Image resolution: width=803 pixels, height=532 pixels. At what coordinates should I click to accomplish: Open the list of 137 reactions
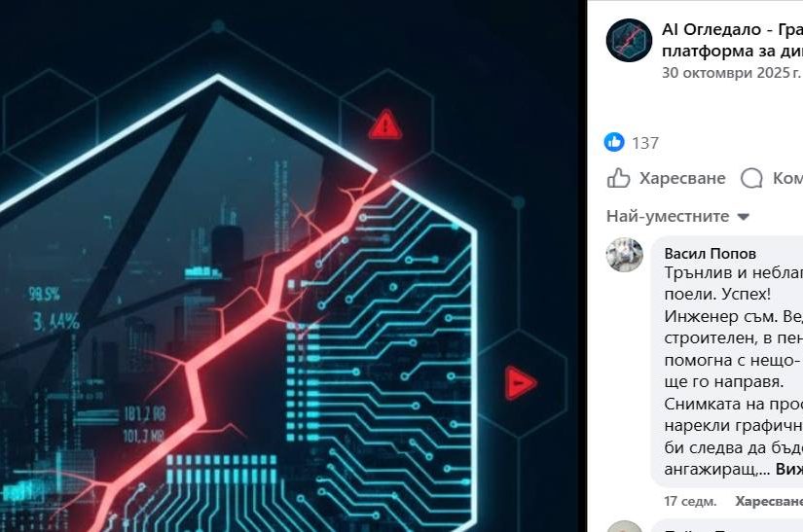(645, 143)
